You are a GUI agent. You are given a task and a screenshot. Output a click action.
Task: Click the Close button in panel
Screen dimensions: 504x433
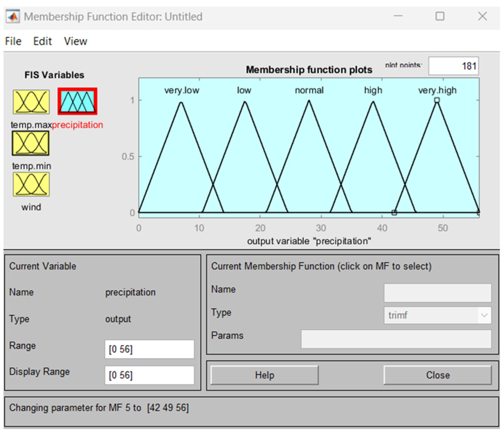(438, 375)
